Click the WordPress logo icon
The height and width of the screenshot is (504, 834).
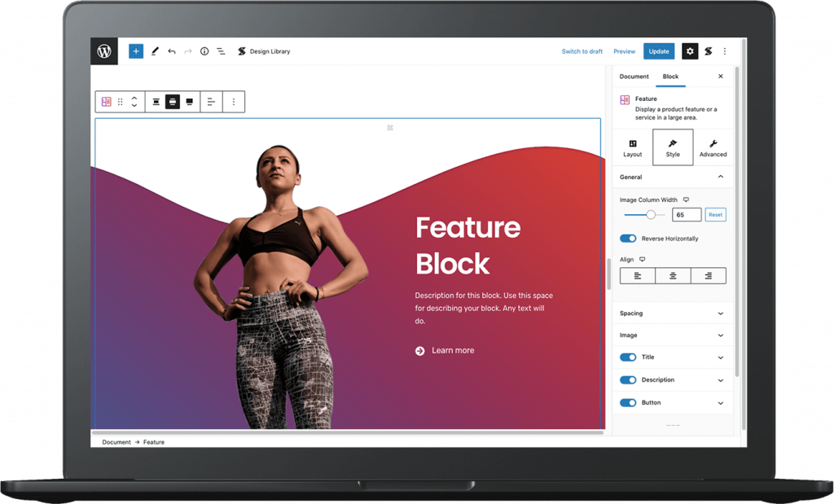tap(104, 51)
